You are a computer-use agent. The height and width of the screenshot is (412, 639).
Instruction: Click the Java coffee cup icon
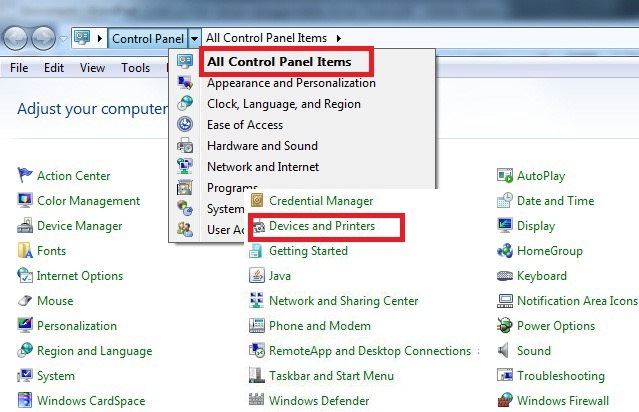tap(257, 275)
